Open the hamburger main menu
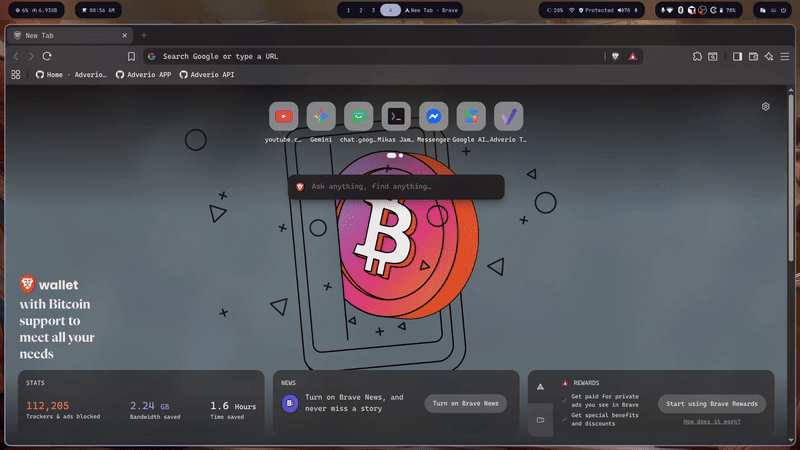 [785, 57]
